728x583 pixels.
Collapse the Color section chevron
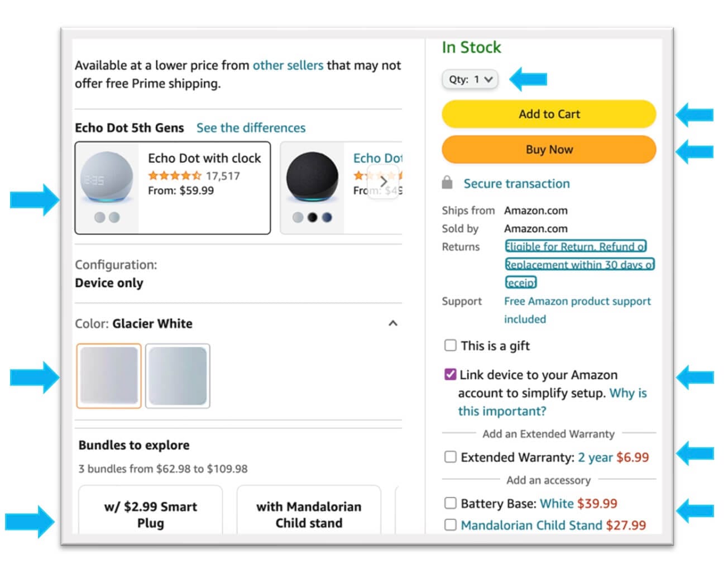coord(393,323)
